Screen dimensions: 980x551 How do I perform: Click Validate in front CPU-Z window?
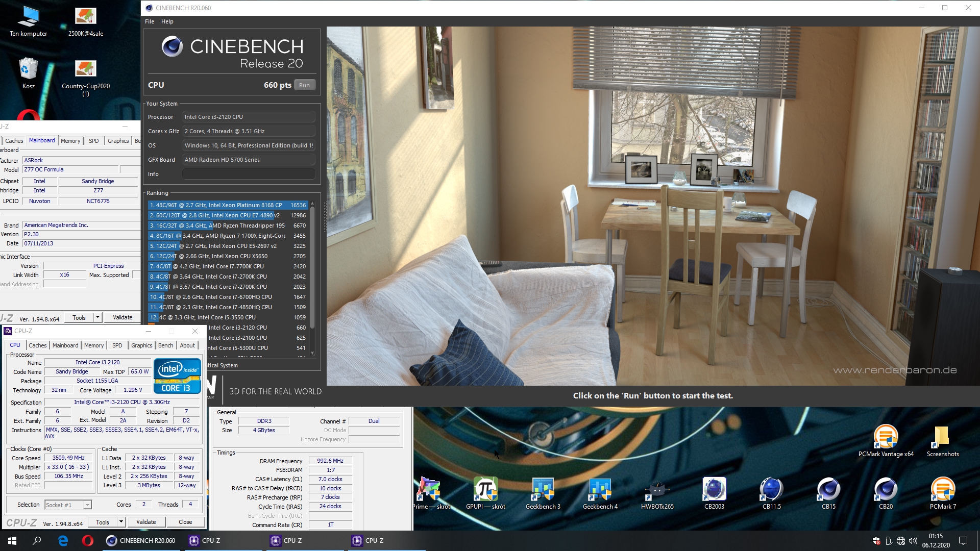[x=146, y=522]
